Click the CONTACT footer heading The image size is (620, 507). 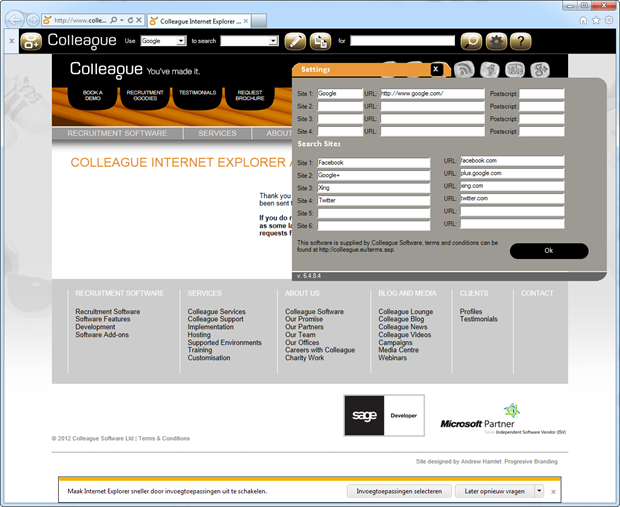(537, 293)
